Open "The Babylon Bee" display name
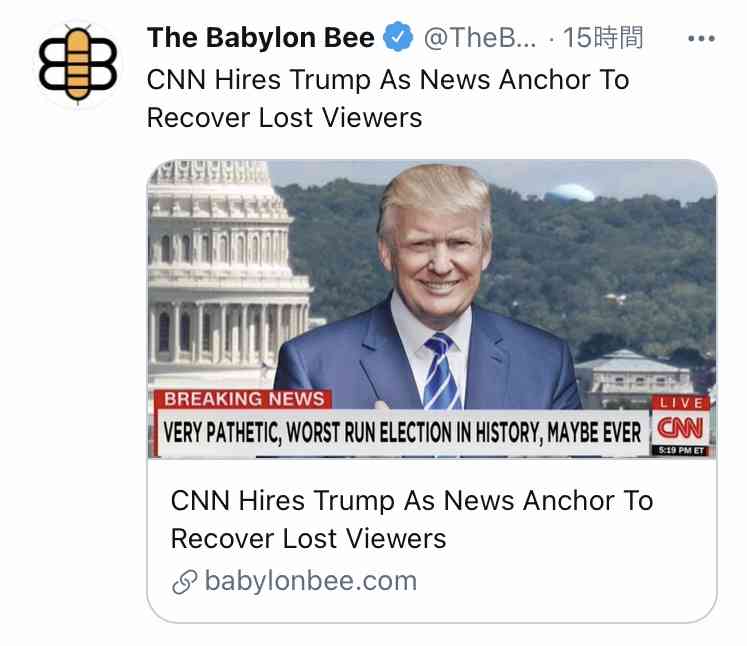This screenshot has height=646, width=747. 261,38
